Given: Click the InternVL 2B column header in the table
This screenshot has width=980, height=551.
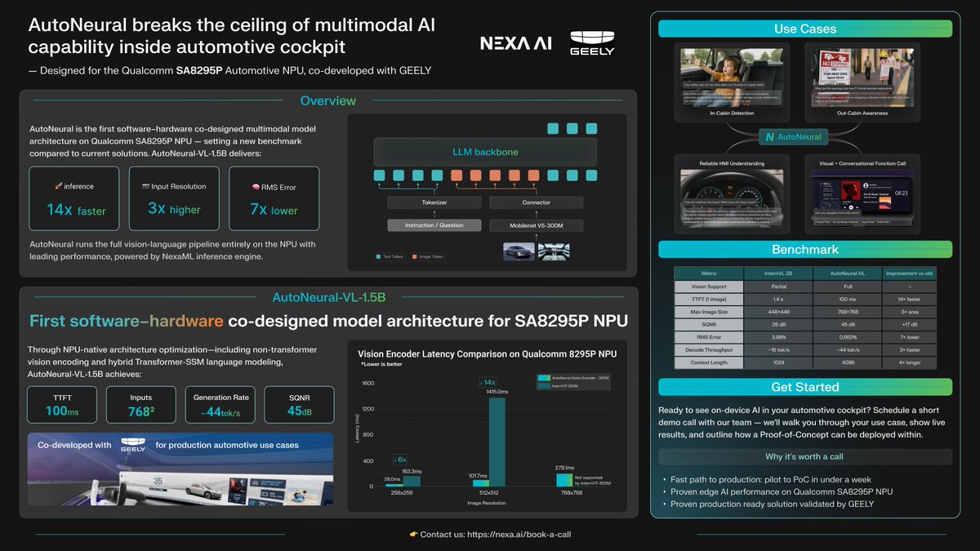Looking at the screenshot, I should click(778, 273).
